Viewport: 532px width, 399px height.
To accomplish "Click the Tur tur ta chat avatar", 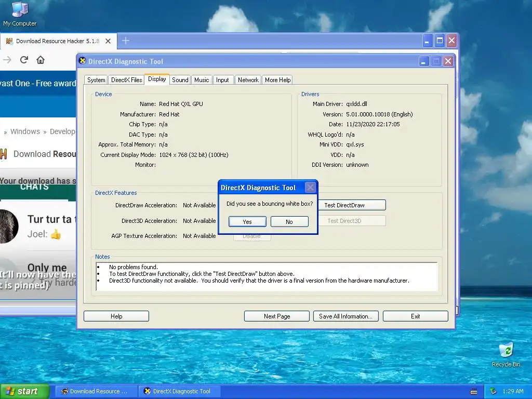I will (x=8, y=227).
